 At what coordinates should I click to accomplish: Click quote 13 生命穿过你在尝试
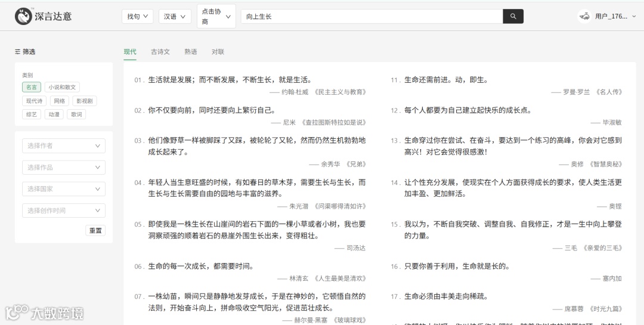513,146
